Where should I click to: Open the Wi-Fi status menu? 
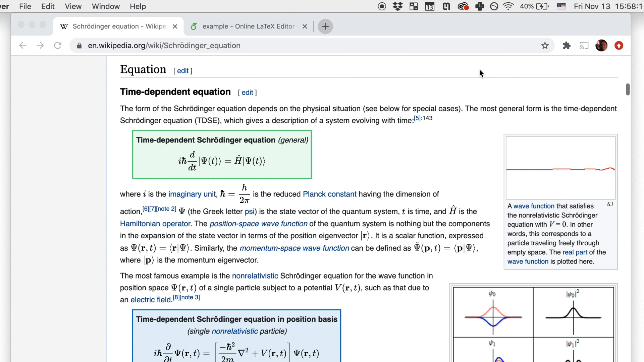508,6
